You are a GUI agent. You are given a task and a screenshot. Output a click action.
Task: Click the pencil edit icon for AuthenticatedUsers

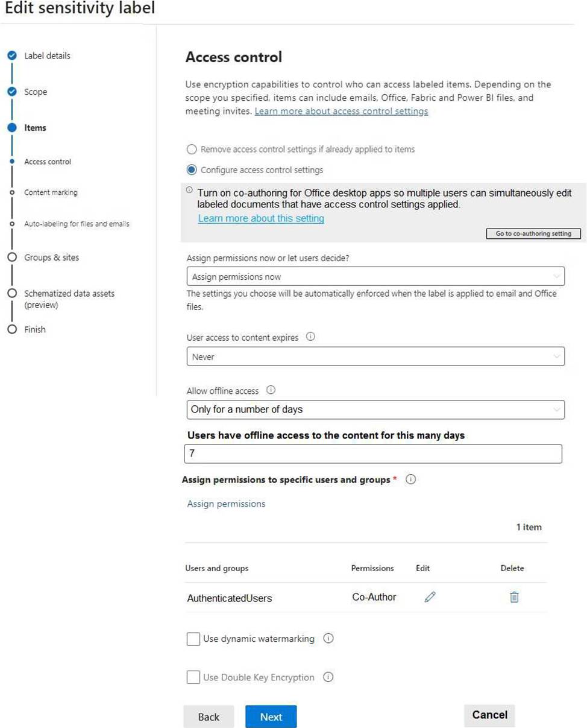[x=430, y=597]
